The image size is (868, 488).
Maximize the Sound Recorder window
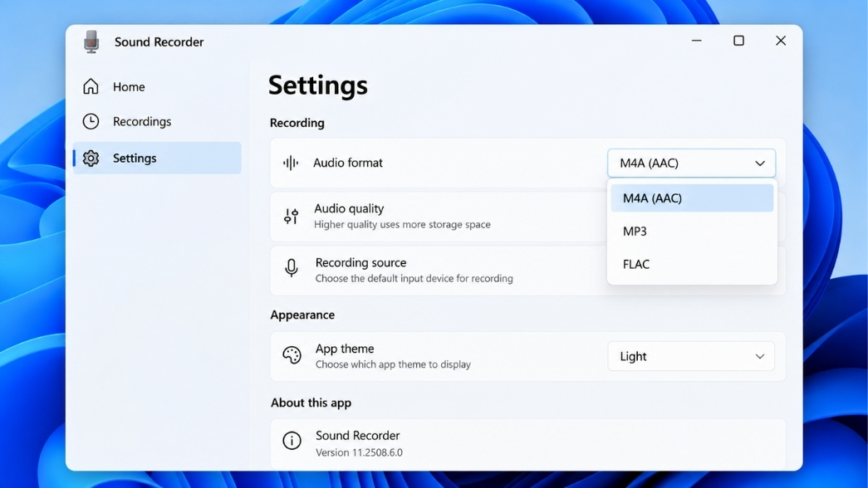pyautogui.click(x=738, y=41)
